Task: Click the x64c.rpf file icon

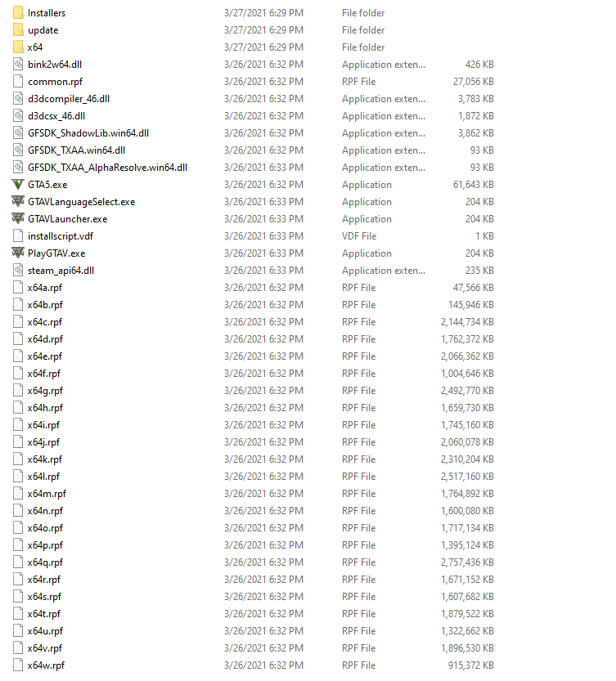Action: click(x=18, y=321)
